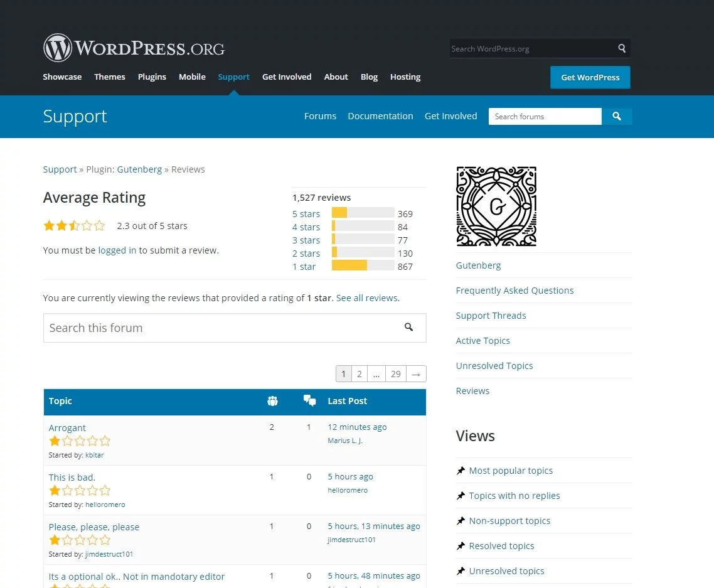Viewport: 714px width, 588px height.
Task: Open Get Involved in the Support bar
Action: (x=451, y=116)
